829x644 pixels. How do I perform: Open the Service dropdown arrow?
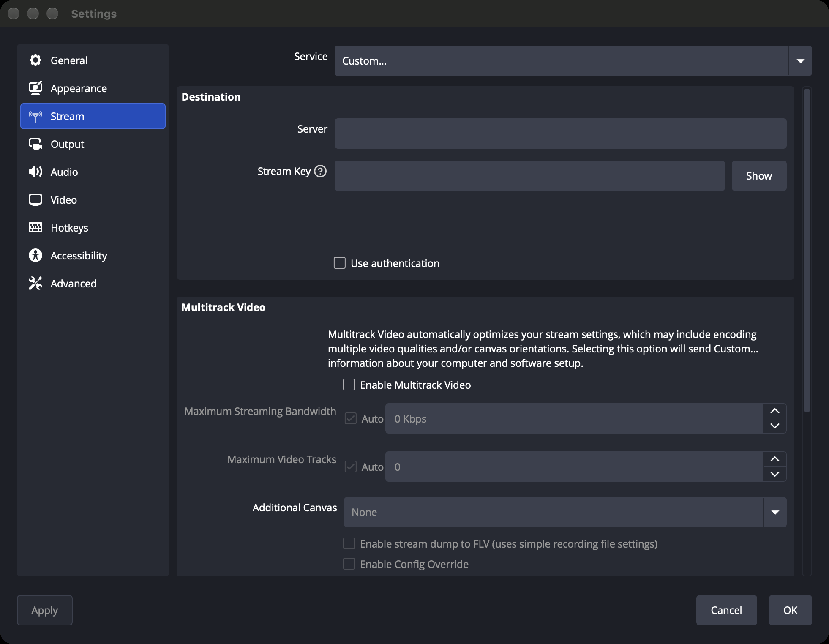click(800, 61)
